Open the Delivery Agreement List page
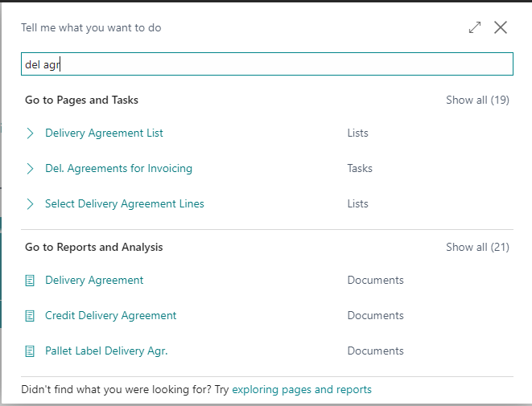532x406 pixels. (x=104, y=133)
